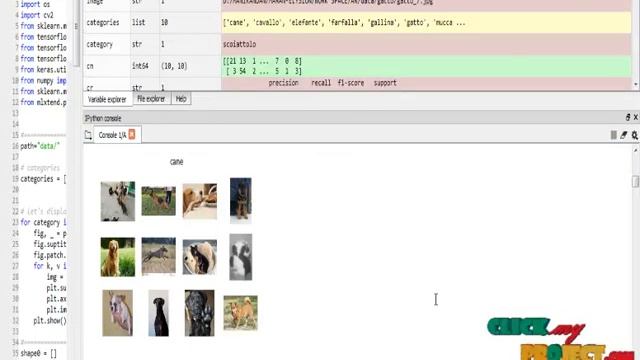Open the cm matrix value cell
Image resolution: width=640 pixels, height=360 pixels.
pos(426,66)
